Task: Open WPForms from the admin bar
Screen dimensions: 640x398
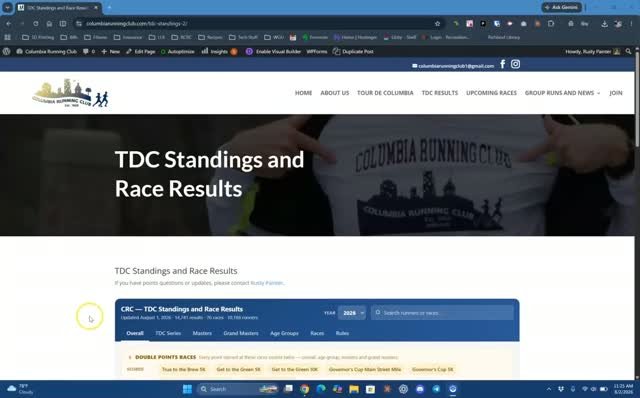Action: pyautogui.click(x=317, y=51)
